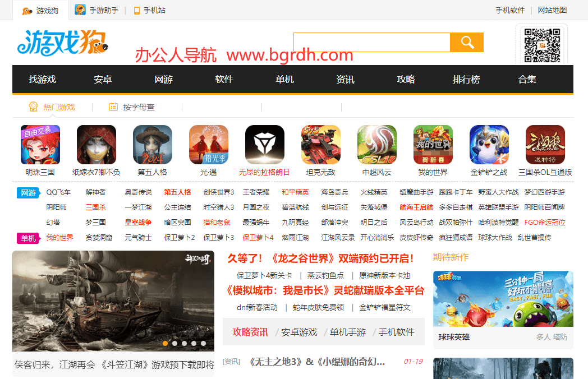Open the 光·遇 game icon
This screenshot has width=588, height=379.
pos(209,145)
